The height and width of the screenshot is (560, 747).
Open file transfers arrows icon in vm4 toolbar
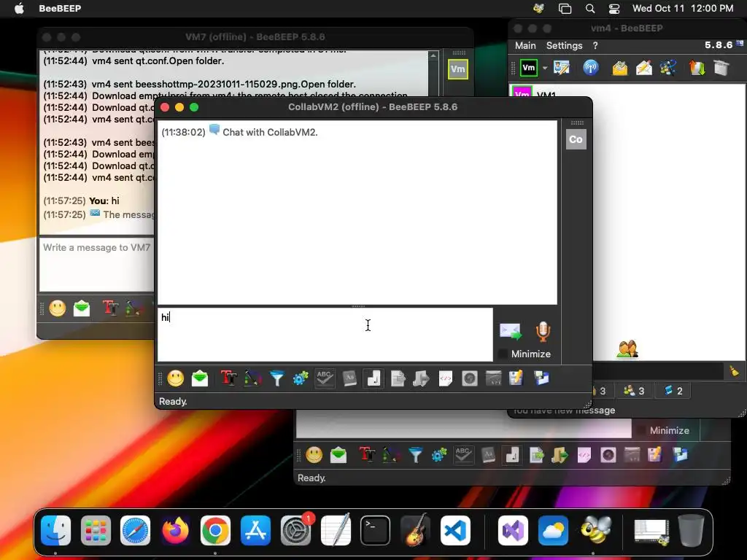pos(697,68)
